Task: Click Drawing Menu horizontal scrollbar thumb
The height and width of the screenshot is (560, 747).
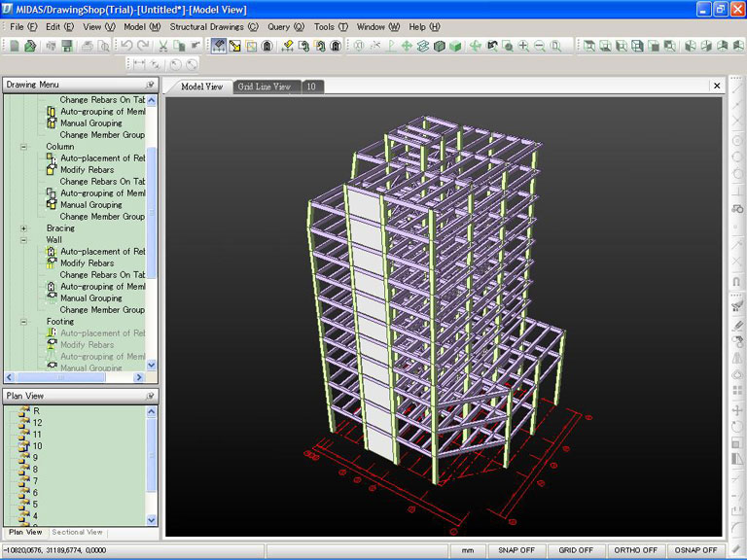Action: [x=61, y=377]
